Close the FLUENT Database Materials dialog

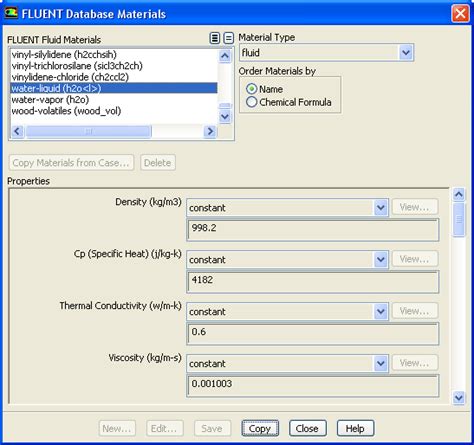click(460, 14)
